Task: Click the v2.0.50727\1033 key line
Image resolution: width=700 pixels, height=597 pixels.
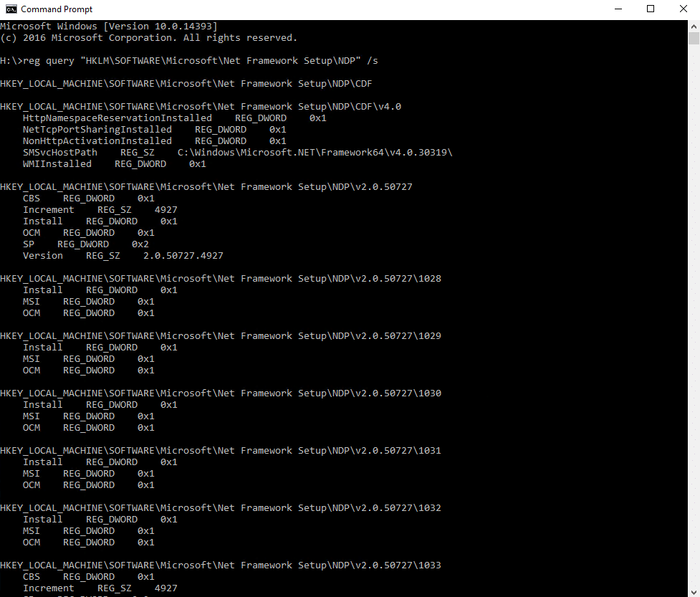Action: click(220, 565)
